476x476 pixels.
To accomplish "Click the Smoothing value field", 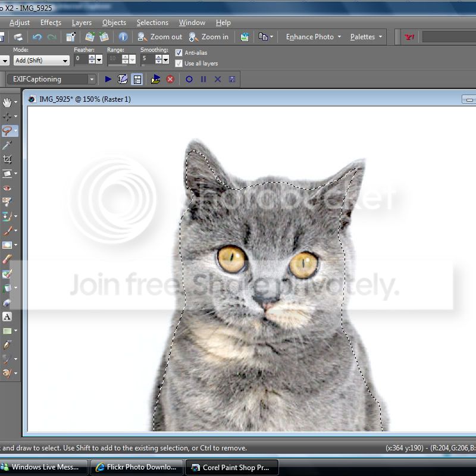I will [146, 59].
